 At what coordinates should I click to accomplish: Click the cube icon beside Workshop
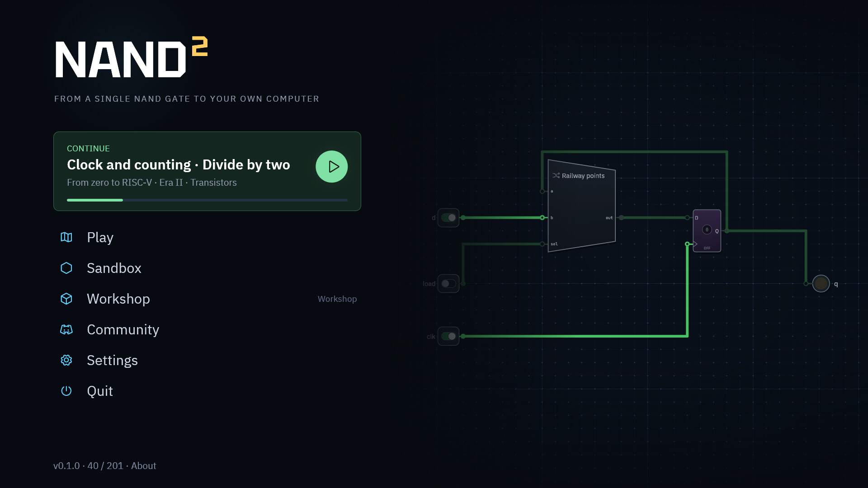pyautogui.click(x=66, y=299)
